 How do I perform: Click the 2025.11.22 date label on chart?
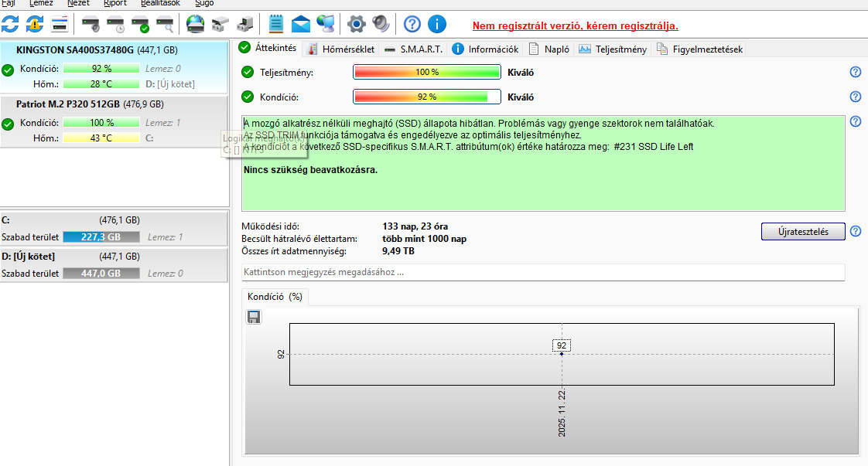point(562,413)
